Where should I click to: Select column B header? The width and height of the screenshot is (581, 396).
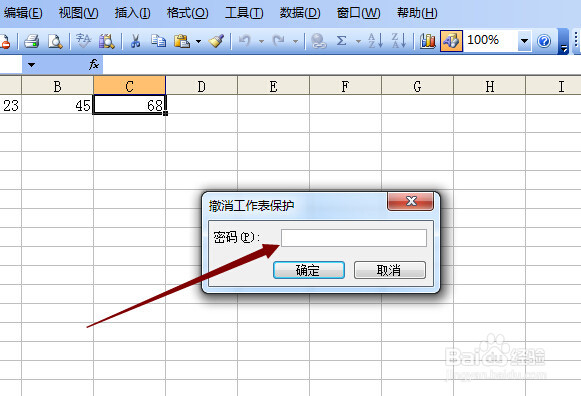click(57, 86)
